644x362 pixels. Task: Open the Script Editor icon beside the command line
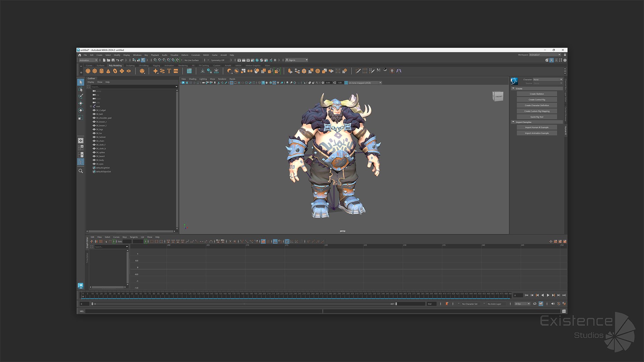click(564, 311)
